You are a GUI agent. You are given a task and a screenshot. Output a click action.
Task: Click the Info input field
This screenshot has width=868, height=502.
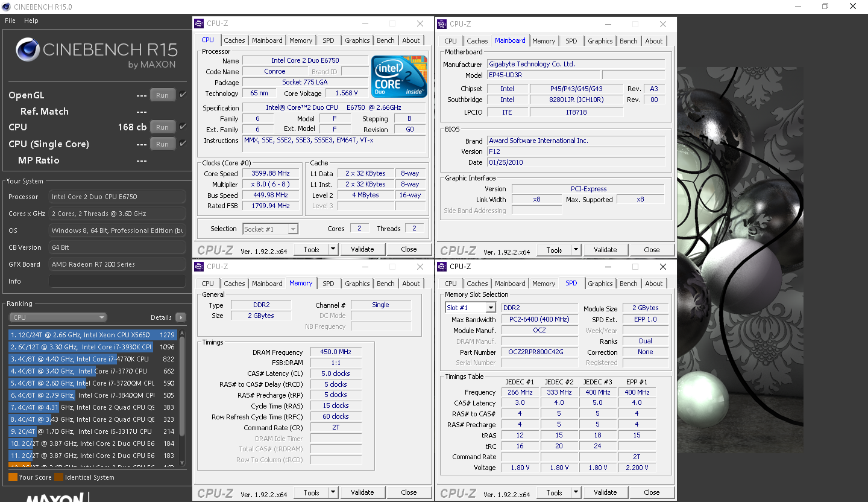click(x=117, y=281)
